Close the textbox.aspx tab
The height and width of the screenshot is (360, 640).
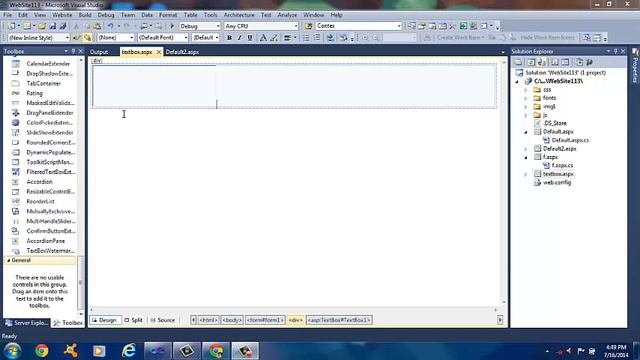point(158,52)
